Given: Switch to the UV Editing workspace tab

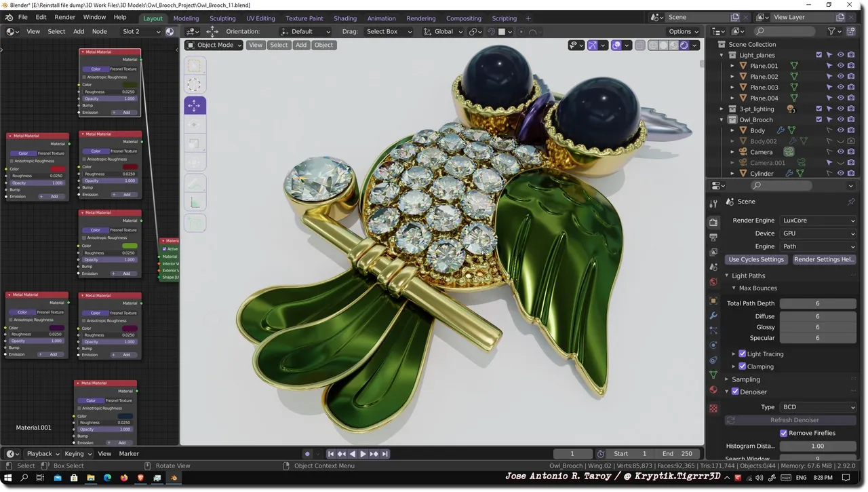Looking at the screenshot, I should point(260,18).
